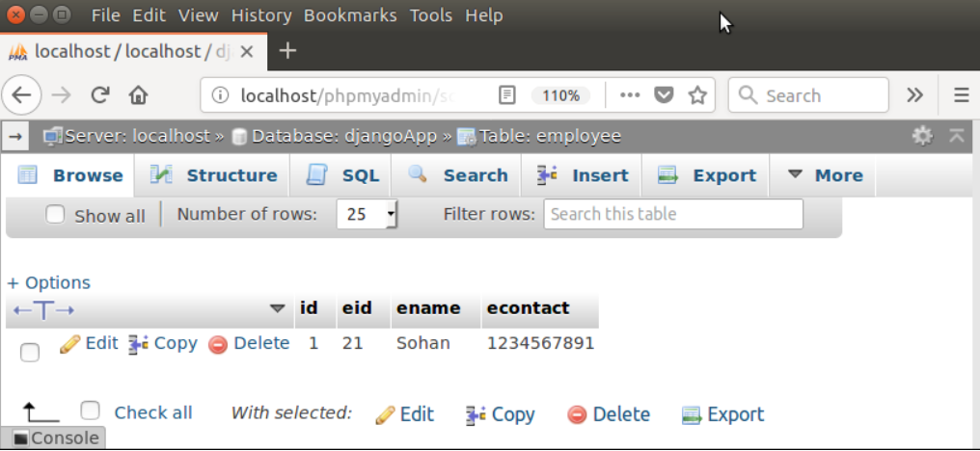Enable the Show all checkbox
Viewport: 980px width, 451px height.
(56, 214)
